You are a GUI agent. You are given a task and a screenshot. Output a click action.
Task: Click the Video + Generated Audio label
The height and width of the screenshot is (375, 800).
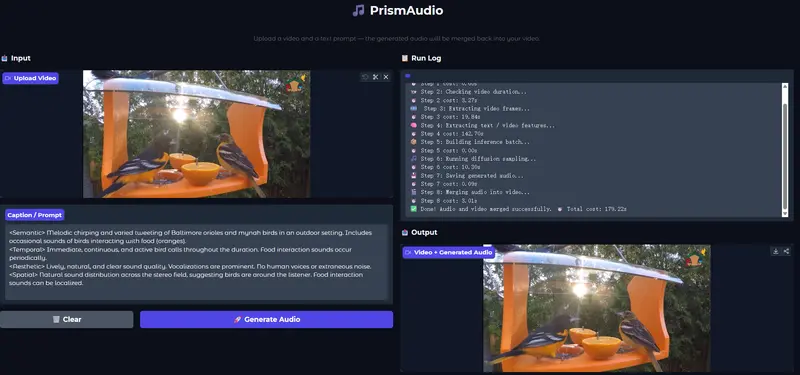(449, 252)
